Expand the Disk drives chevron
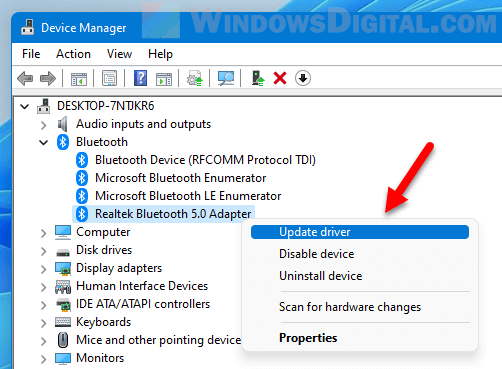502x369 pixels. [x=44, y=251]
